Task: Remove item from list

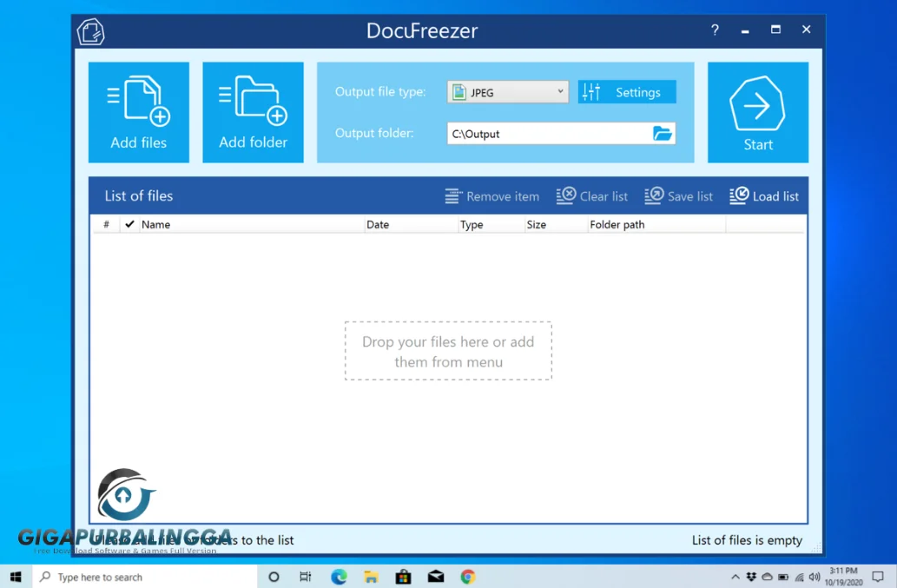Action: point(492,196)
